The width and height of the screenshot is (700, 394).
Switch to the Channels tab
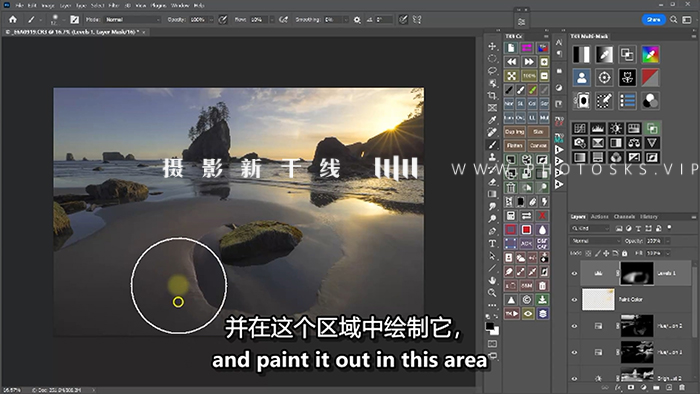coord(624,217)
